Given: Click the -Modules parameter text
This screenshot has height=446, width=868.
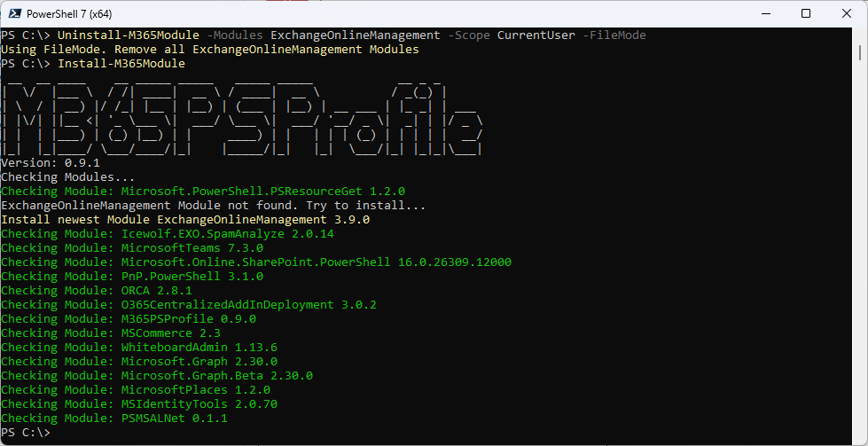Looking at the screenshot, I should [235, 35].
